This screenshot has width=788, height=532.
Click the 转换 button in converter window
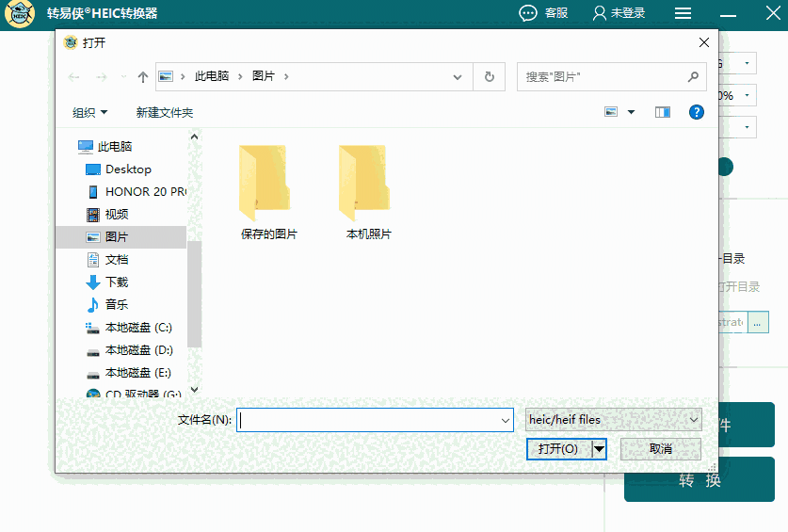click(x=700, y=479)
